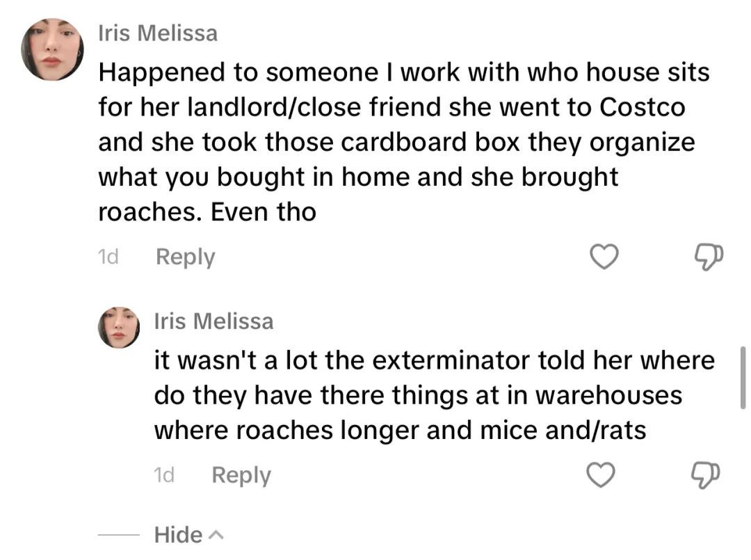Tap the thumbs-down on the exterminator reply
Image resolution: width=751 pixels, height=560 pixels.
pos(705,474)
